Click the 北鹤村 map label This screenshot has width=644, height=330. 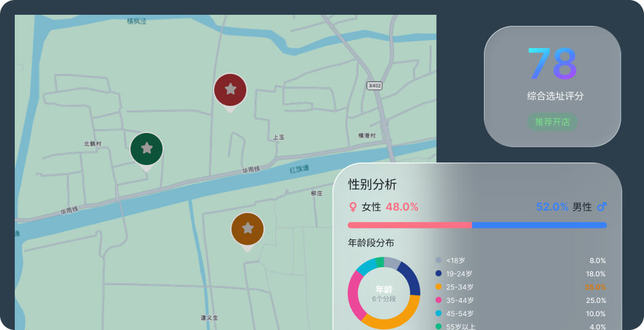92,144
